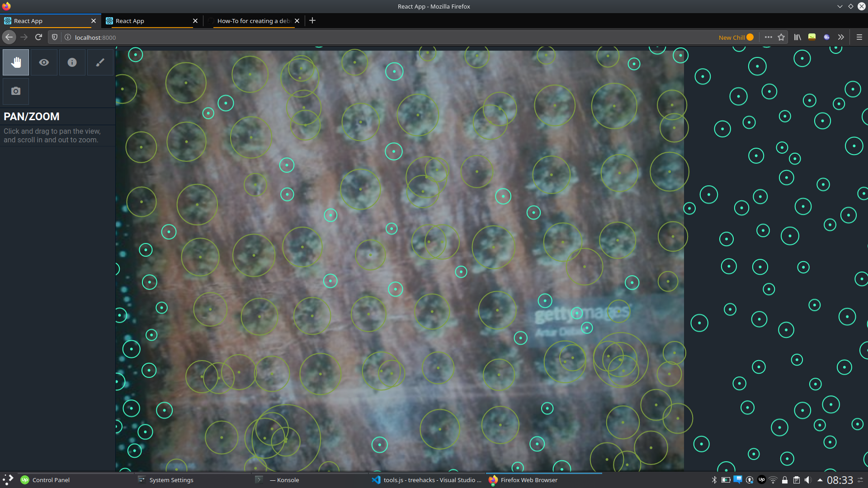Reload the current page
This screenshot has width=868, height=488.
(38, 38)
